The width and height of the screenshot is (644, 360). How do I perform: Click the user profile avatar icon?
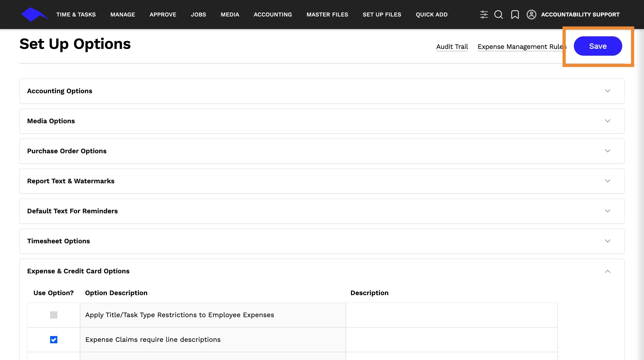tap(531, 15)
